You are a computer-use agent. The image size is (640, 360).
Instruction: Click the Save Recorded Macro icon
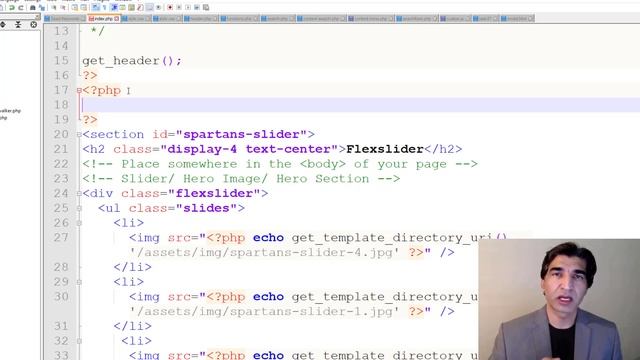click(206, 7)
